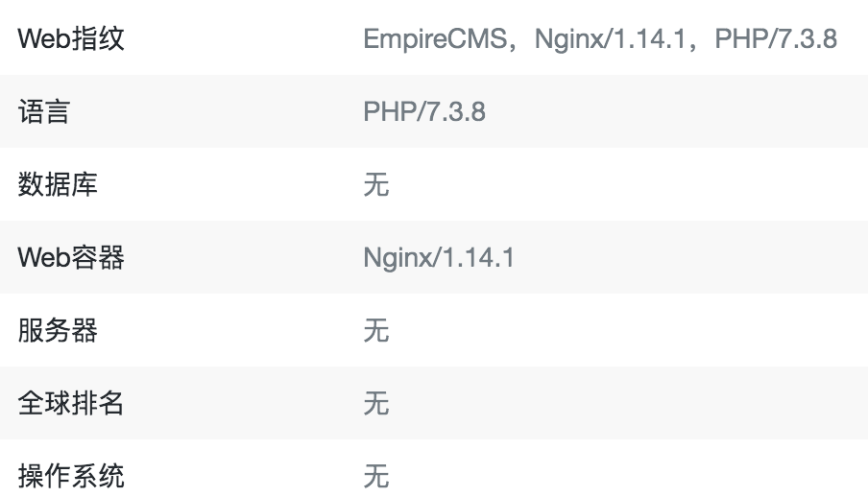
Task: Click the Web容器 row label
Action: point(71,258)
